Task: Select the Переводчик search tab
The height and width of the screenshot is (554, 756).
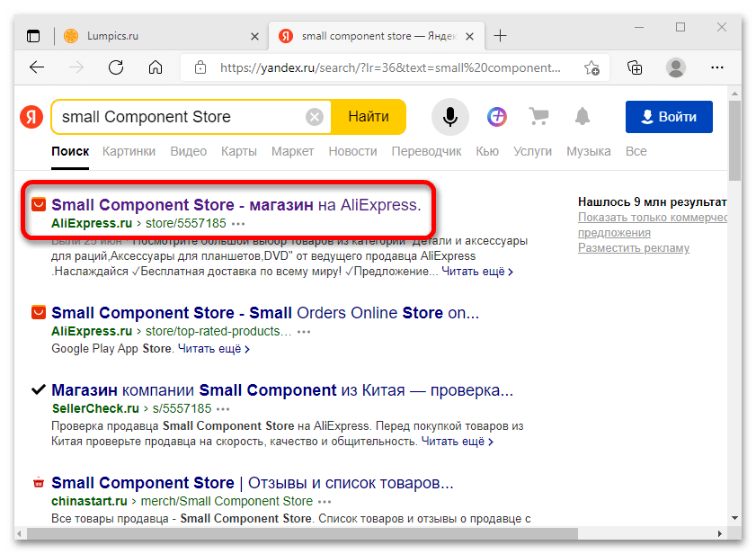Action: point(426,151)
